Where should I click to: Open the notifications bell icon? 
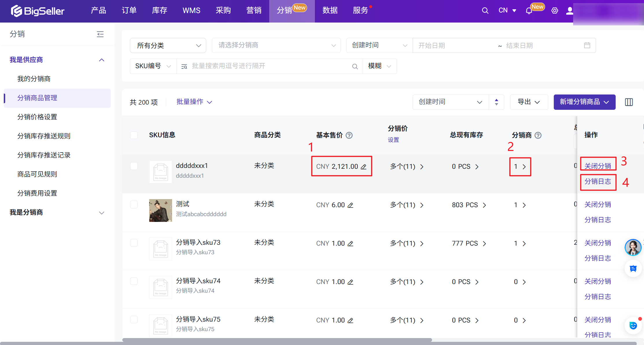(529, 11)
